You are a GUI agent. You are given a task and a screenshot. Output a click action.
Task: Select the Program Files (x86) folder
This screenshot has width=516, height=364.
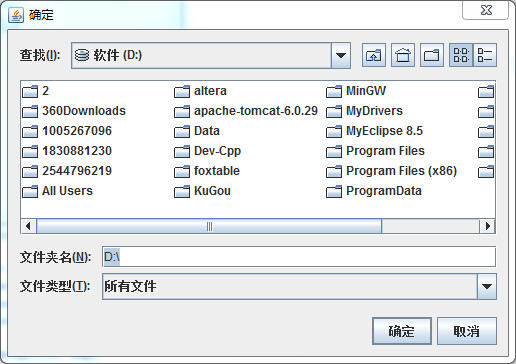click(x=392, y=171)
